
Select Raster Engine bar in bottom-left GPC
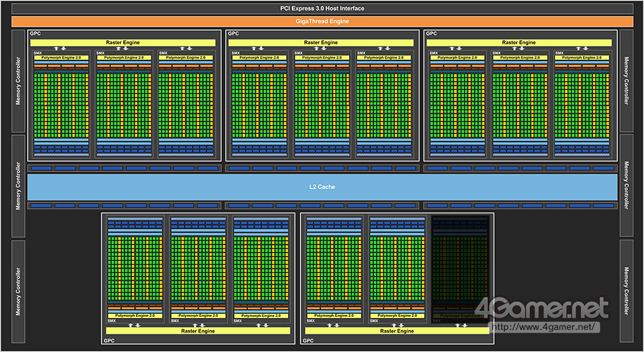(198, 331)
